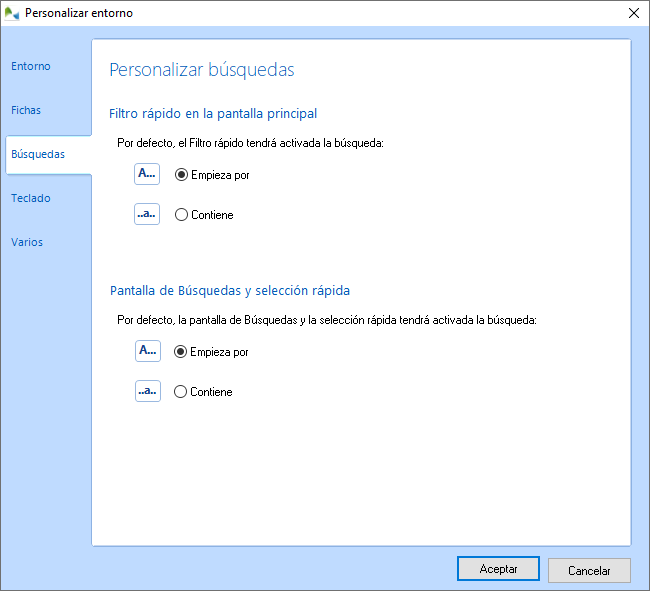Click the Cancelar button
Image resolution: width=650 pixels, height=591 pixels.
tap(589, 571)
